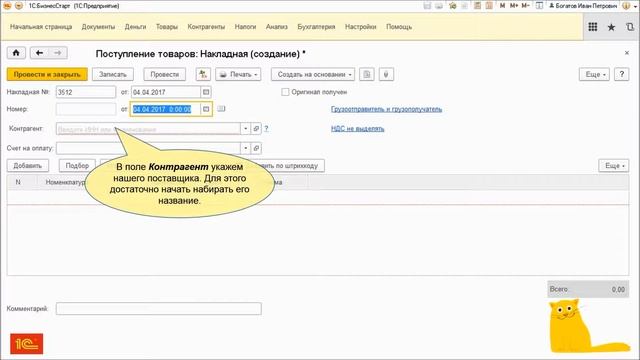Open the Налоги menu
The image size is (640, 360).
(x=245, y=27)
